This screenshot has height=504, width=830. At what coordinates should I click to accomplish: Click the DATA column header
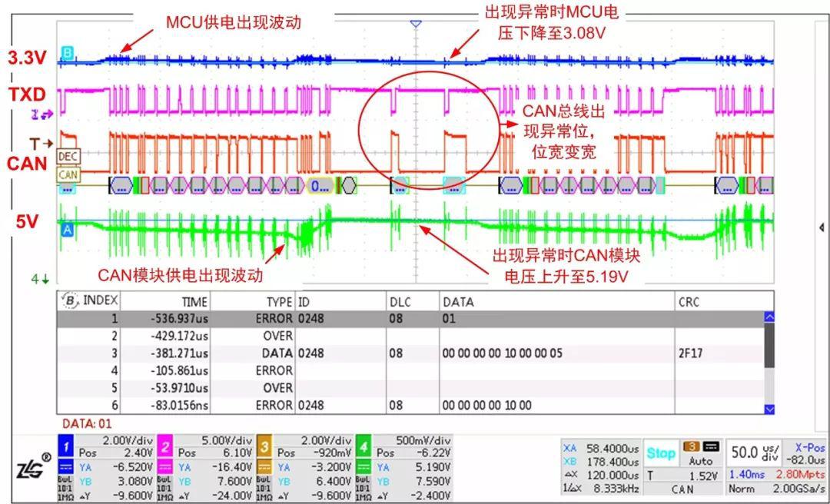458,302
